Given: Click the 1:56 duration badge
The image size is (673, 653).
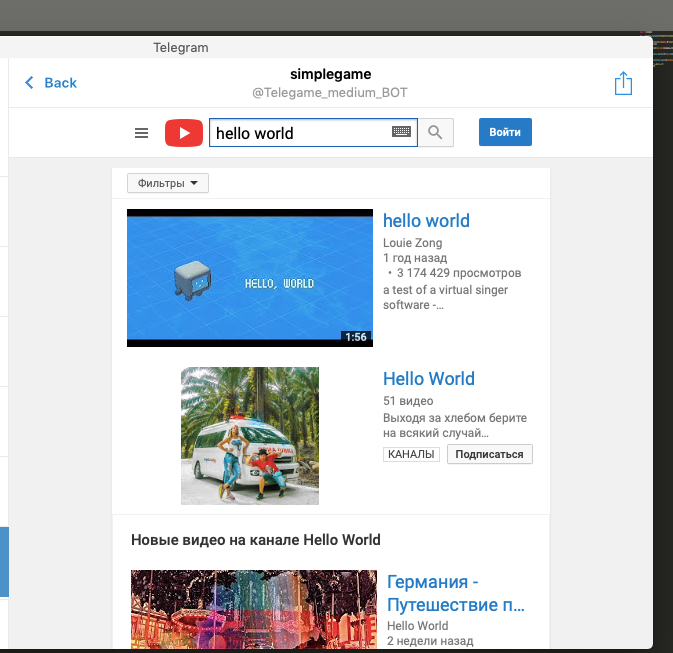Looking at the screenshot, I should click(x=356, y=337).
